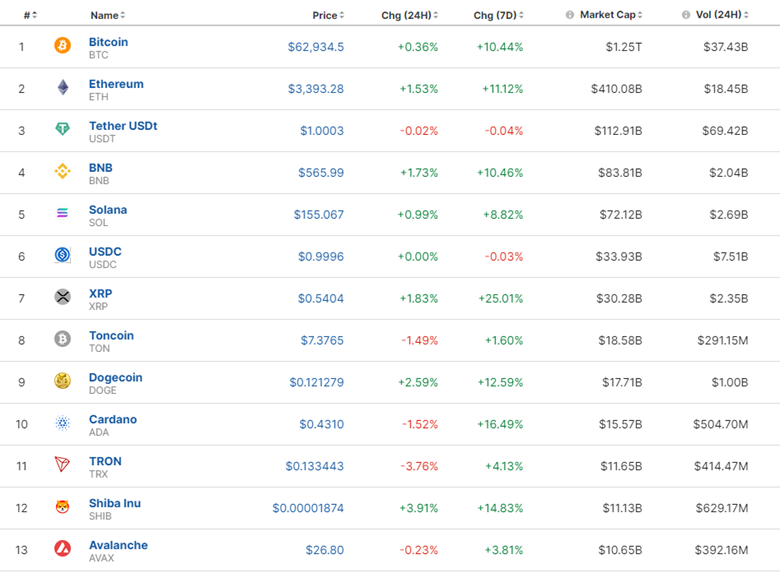Image resolution: width=780 pixels, height=573 pixels.
Task: Click the Toncoin logo icon
Action: coord(62,339)
